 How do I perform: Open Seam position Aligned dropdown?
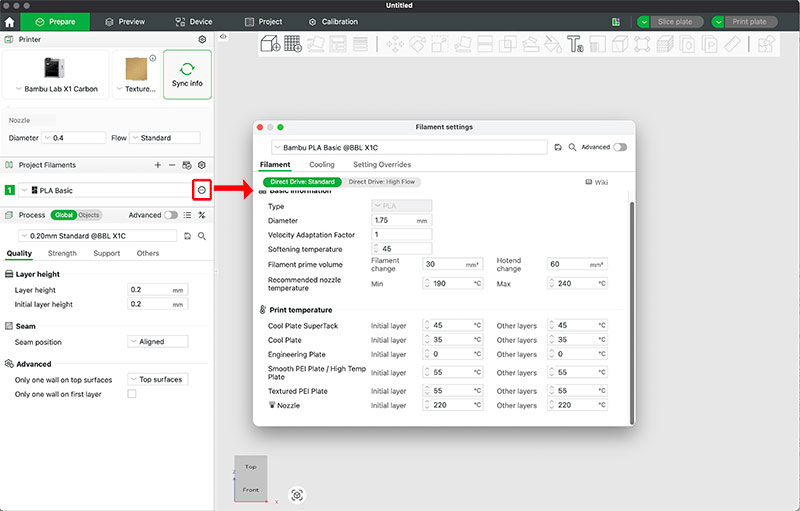pyautogui.click(x=158, y=342)
